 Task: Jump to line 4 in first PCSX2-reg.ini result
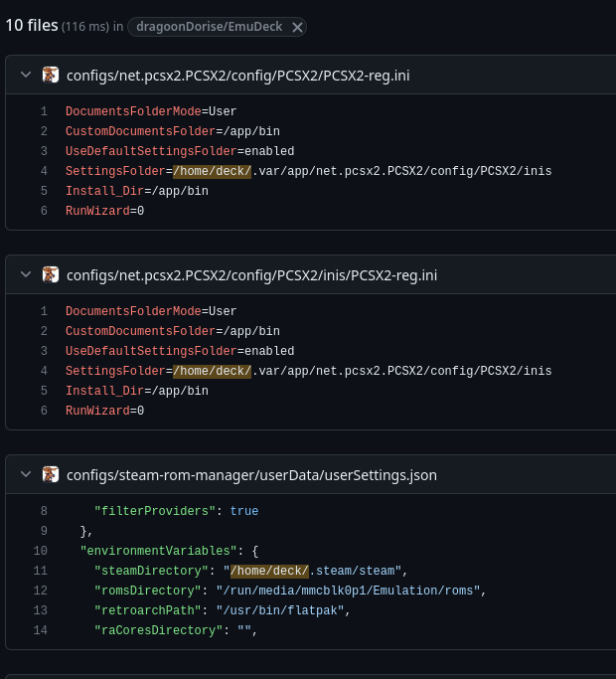pyautogui.click(x=44, y=171)
